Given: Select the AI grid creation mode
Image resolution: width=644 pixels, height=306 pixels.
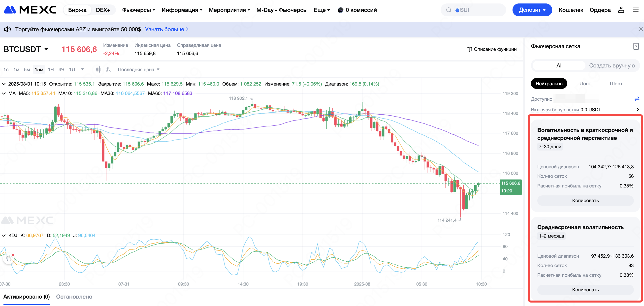Looking at the screenshot, I should [559, 65].
